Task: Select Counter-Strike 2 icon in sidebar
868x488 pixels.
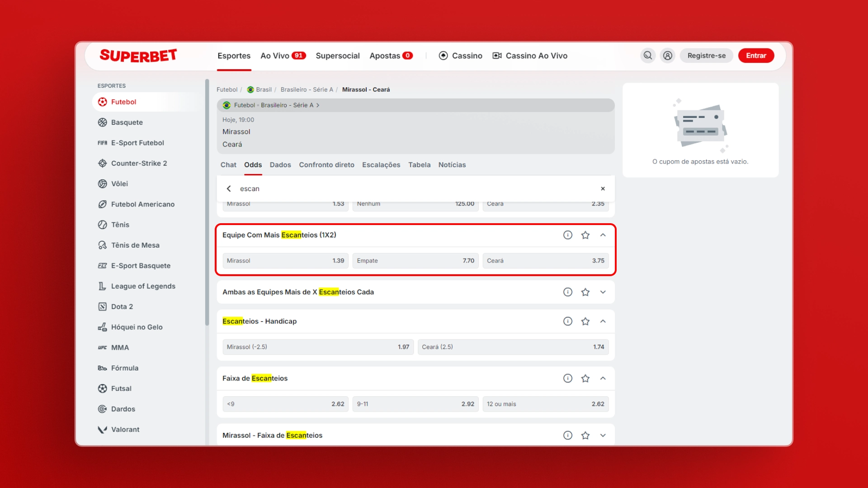Action: click(x=103, y=163)
